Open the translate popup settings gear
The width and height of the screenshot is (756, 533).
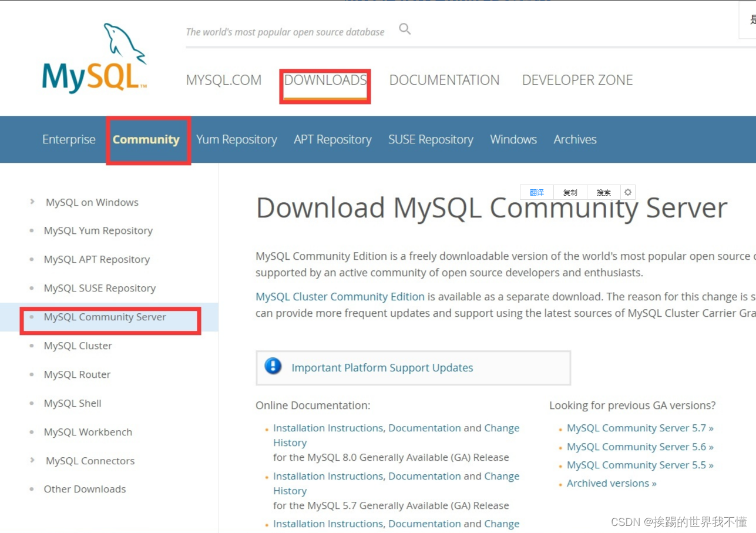[628, 192]
